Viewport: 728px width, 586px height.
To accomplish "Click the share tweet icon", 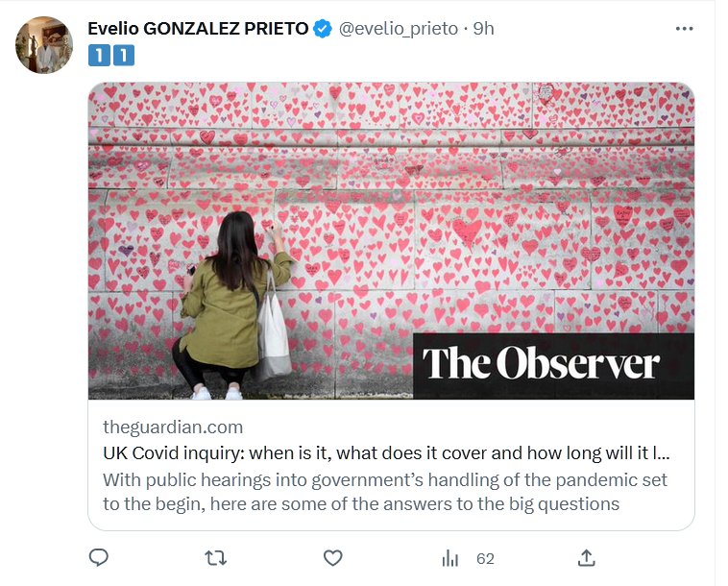I will [x=587, y=557].
